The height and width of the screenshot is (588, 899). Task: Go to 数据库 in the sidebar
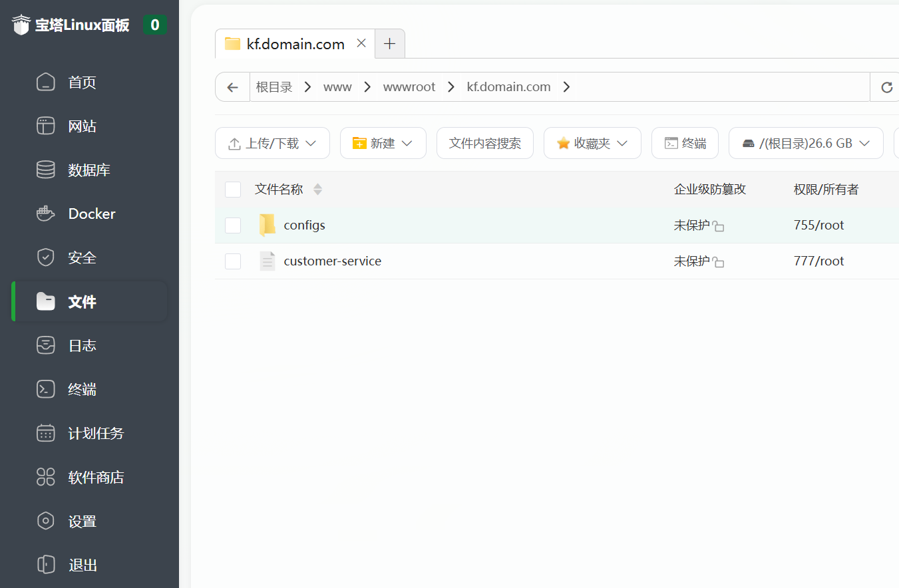tap(89, 170)
